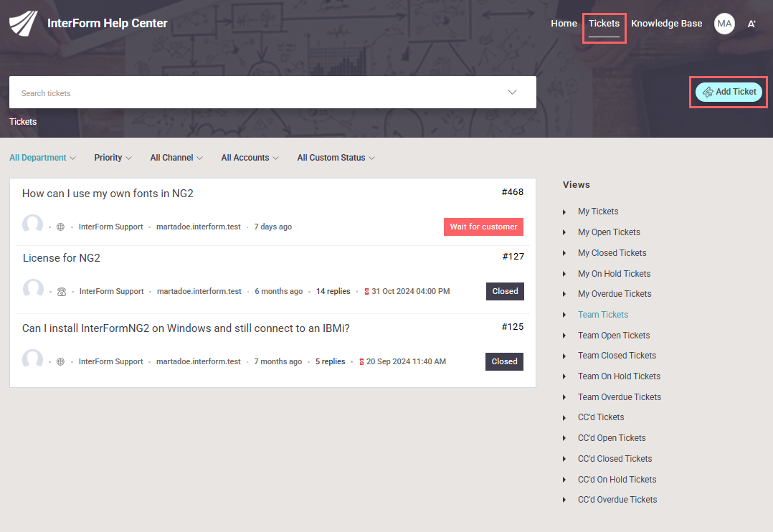
Task: Select CC'd Closed Tickets view
Action: (615, 459)
